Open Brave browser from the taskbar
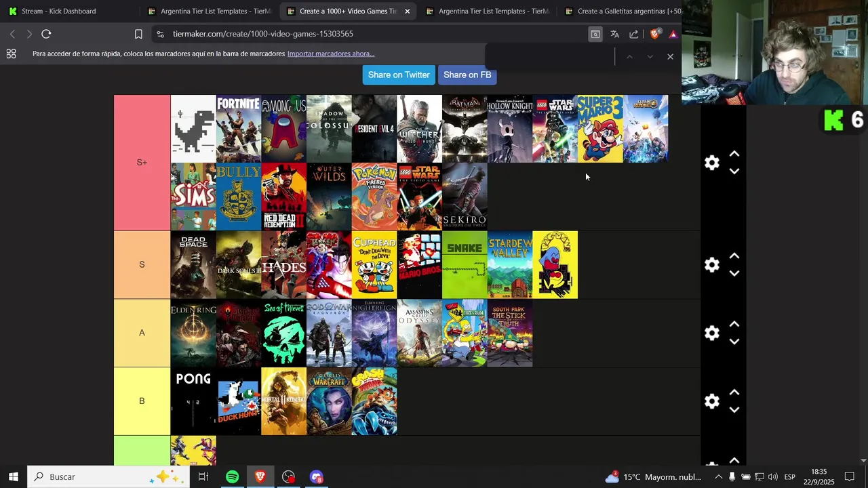Viewport: 868px width, 488px height. pos(260,477)
